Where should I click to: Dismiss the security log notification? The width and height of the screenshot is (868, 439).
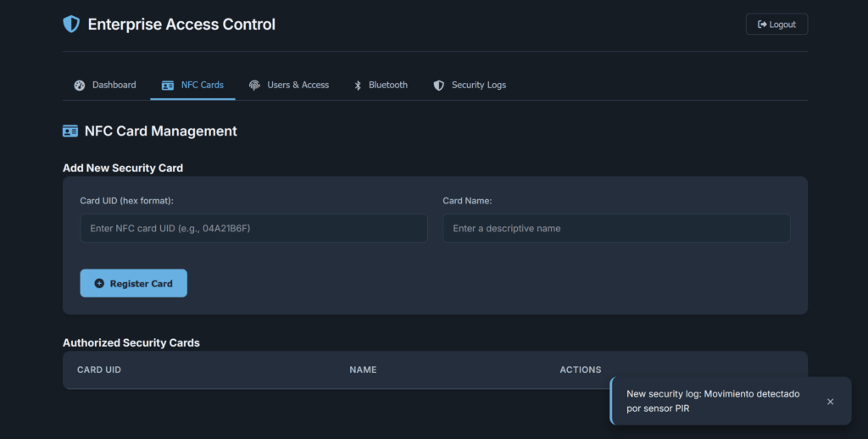830,402
